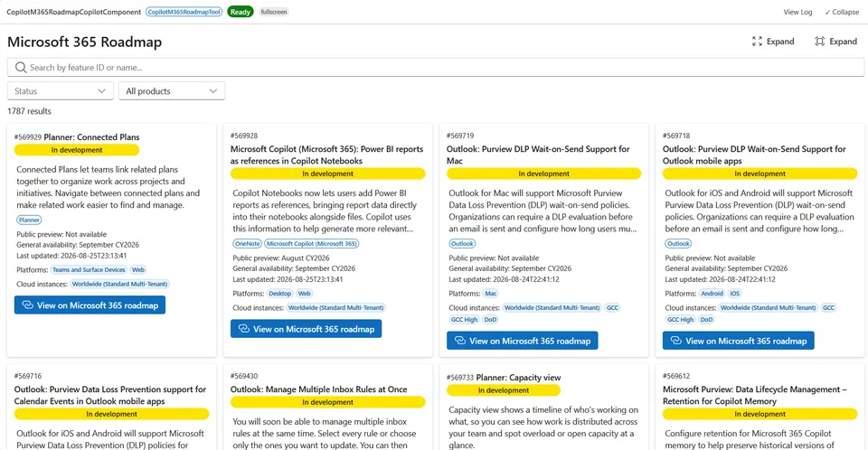Click Teams and Surface Devices platform tag

coord(90,270)
